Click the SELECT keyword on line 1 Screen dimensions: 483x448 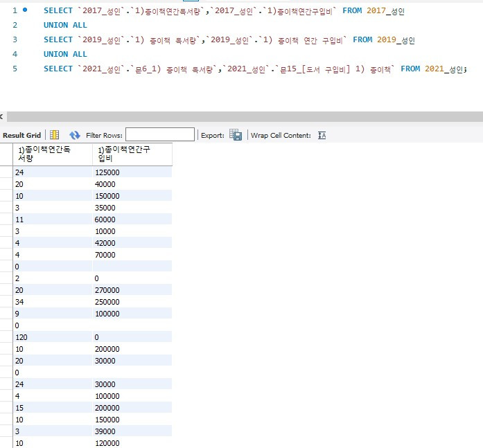click(x=58, y=10)
